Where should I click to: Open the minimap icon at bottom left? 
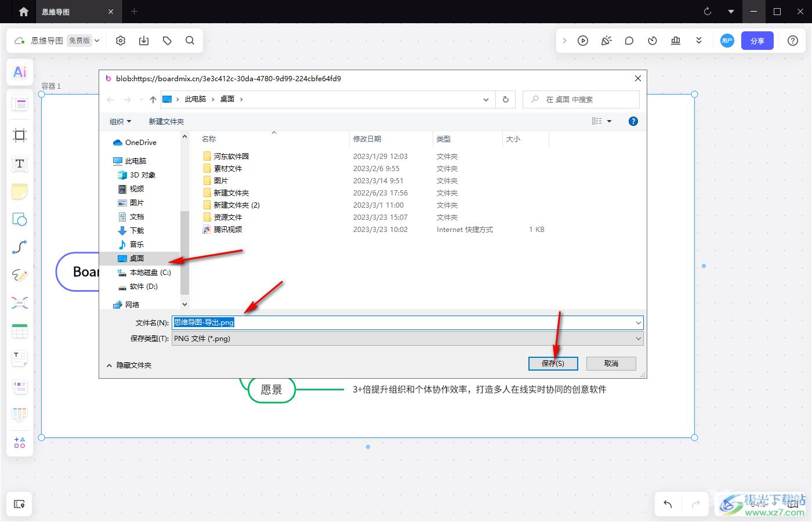[19, 504]
